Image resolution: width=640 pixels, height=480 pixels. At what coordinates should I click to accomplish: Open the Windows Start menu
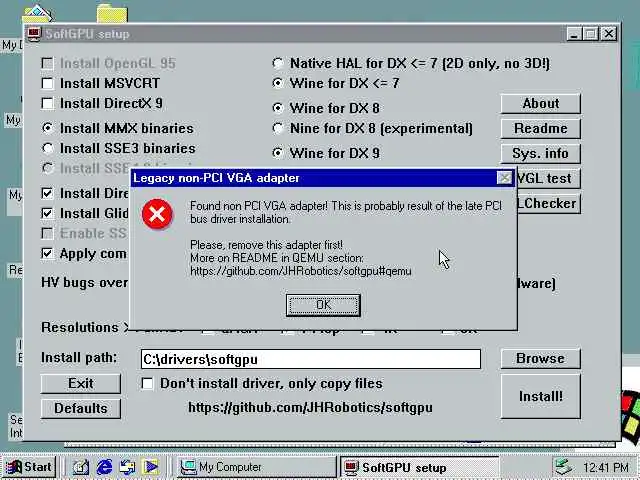point(29,467)
